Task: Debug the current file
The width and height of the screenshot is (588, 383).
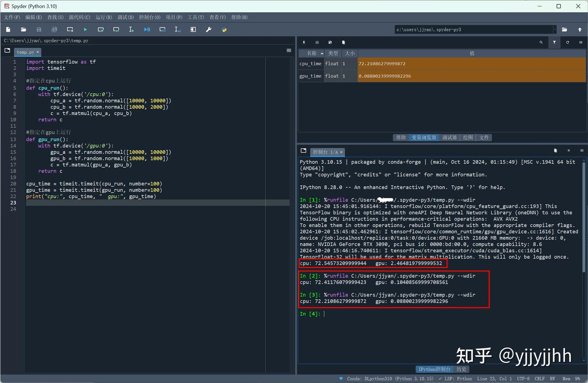Action: (x=147, y=29)
